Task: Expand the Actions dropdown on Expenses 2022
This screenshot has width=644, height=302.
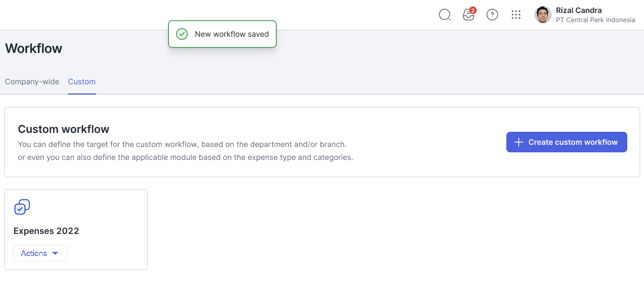Action: point(40,253)
